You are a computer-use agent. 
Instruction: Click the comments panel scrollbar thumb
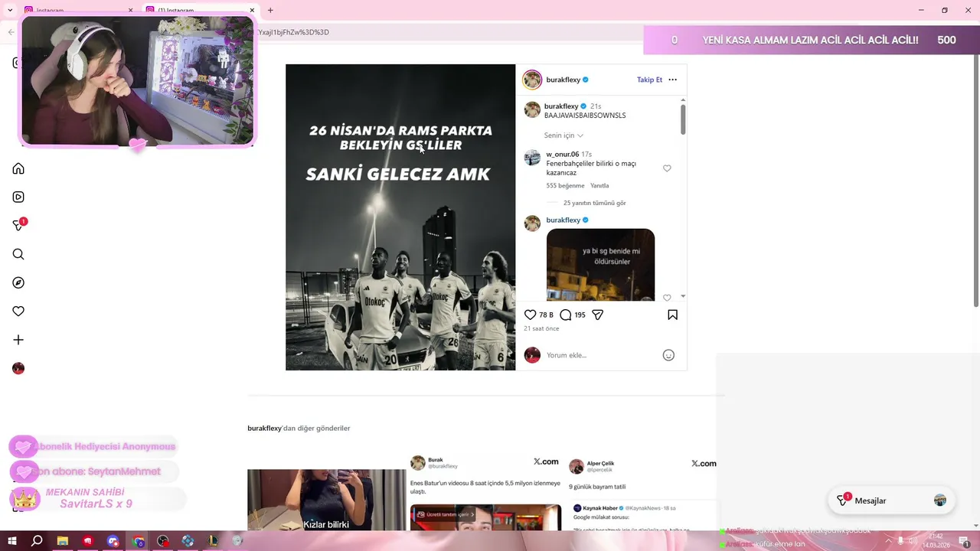683,119
